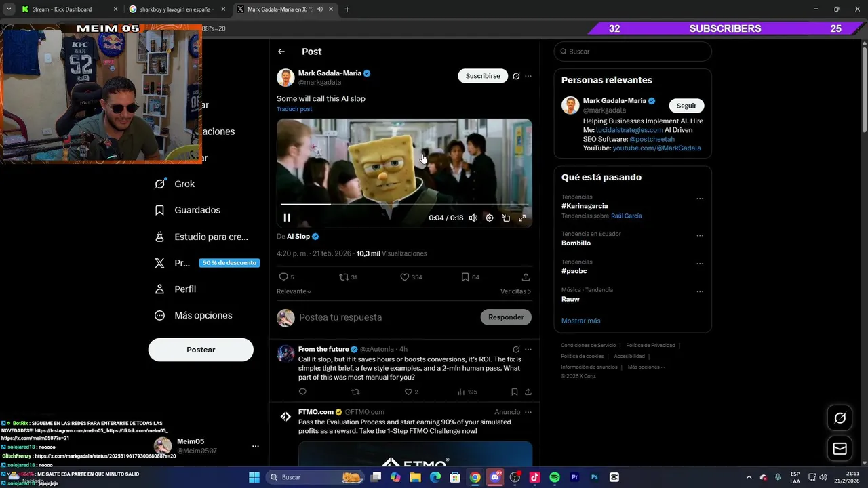
Task: Open the AI Slop account link
Action: coord(298,237)
